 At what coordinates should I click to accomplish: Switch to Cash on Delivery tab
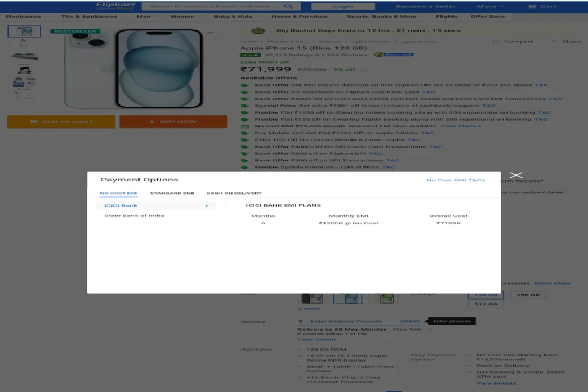point(234,193)
